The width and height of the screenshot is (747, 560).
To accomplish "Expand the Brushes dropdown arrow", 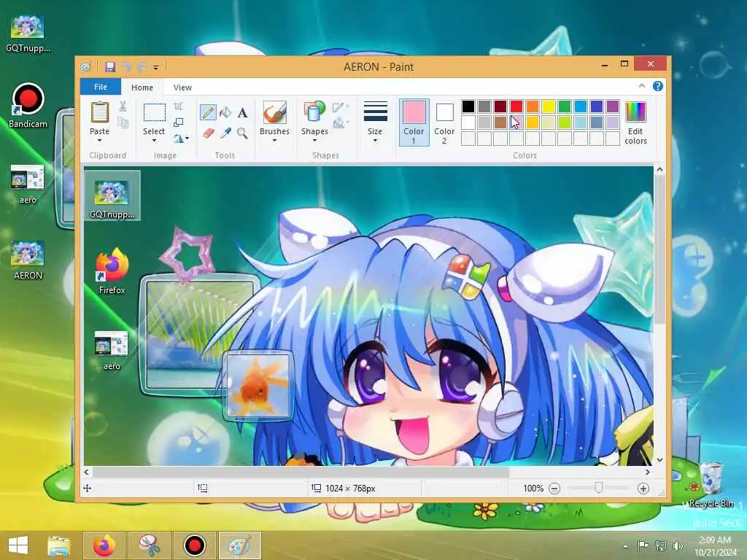I will coord(274,141).
